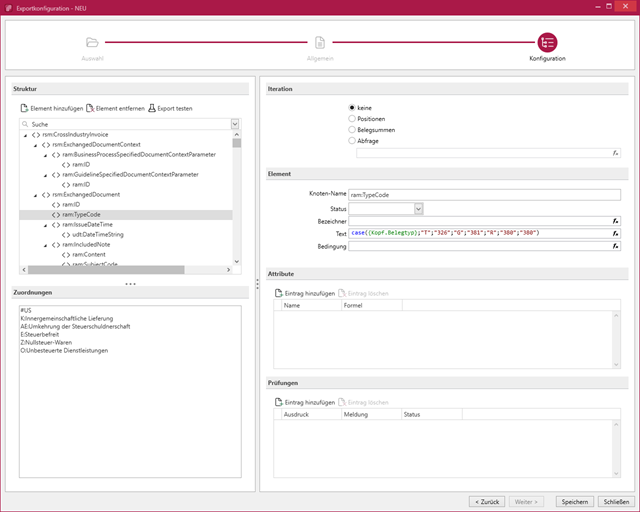This screenshot has width=641, height=513.
Task: Open the Status dropdown
Action: (418, 208)
